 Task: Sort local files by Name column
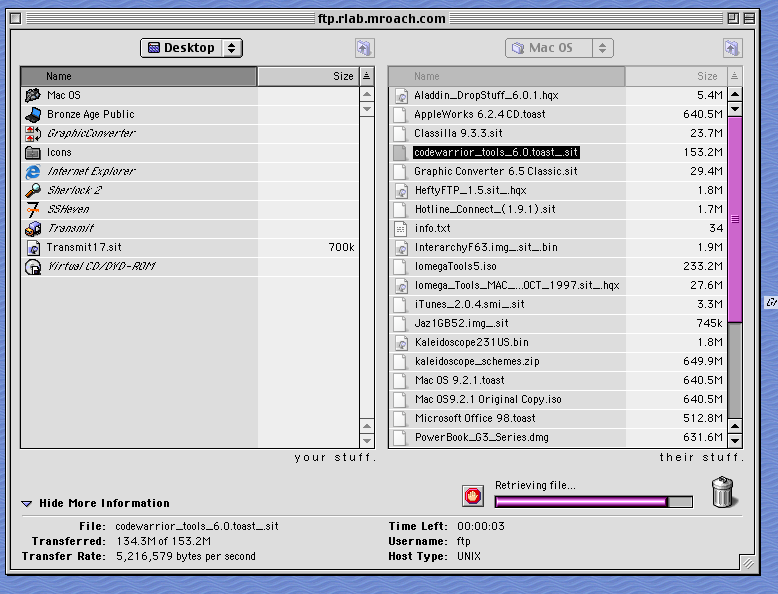[x=139, y=76]
